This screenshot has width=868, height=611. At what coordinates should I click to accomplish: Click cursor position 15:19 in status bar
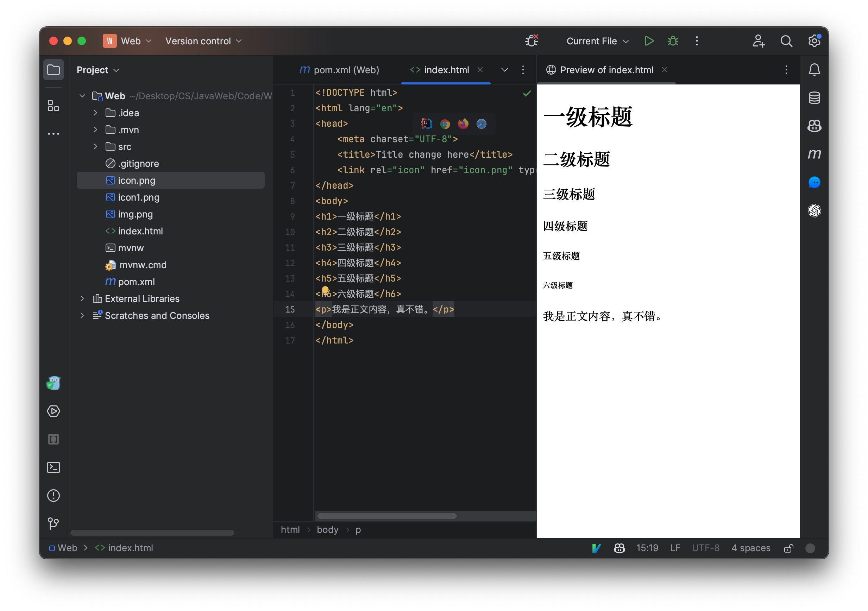[647, 548]
